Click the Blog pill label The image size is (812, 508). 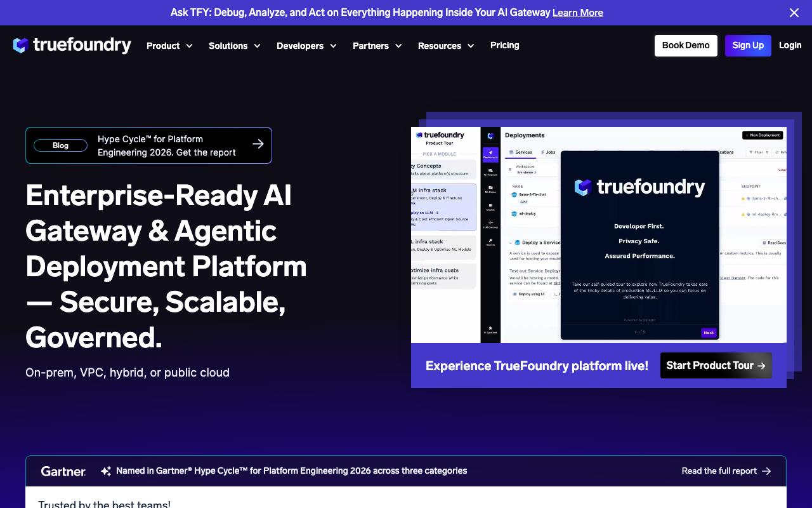[x=60, y=145]
